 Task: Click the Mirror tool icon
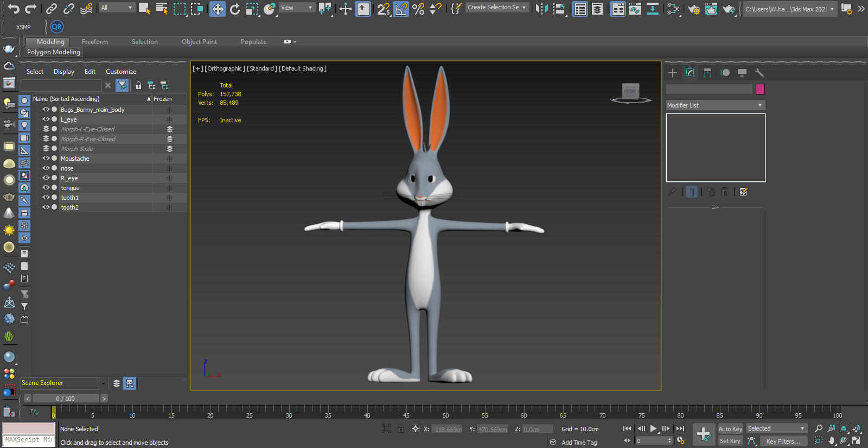(541, 9)
